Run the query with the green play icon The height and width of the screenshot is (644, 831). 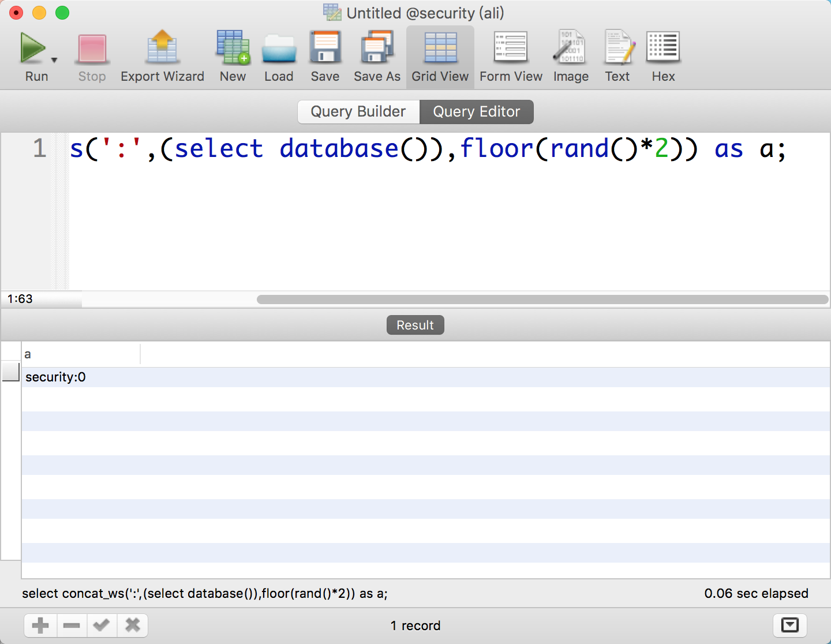click(x=33, y=48)
